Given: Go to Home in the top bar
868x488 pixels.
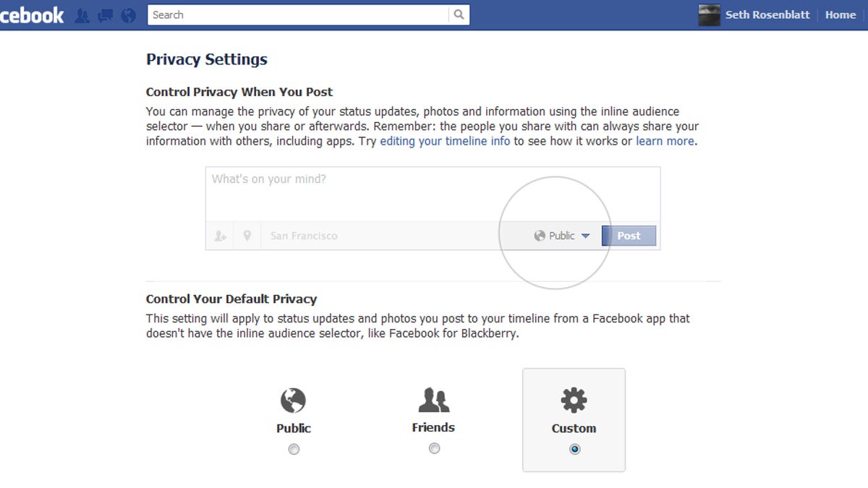Looking at the screenshot, I should click(840, 14).
